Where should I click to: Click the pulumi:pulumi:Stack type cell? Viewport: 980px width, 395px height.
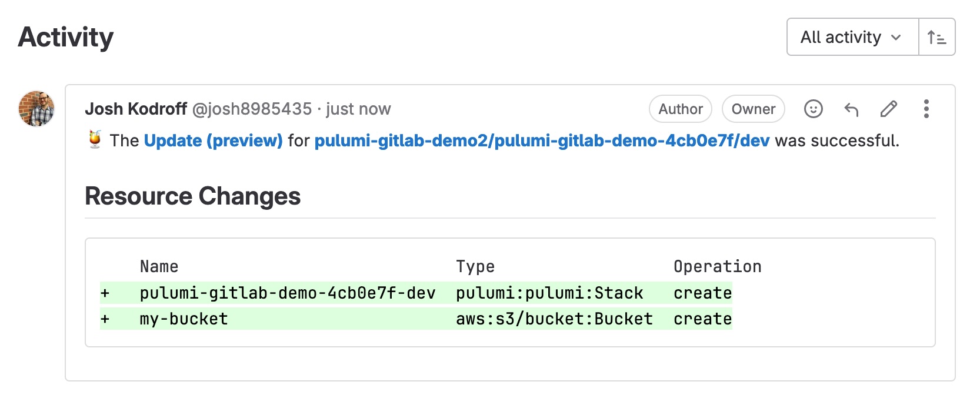tap(549, 293)
